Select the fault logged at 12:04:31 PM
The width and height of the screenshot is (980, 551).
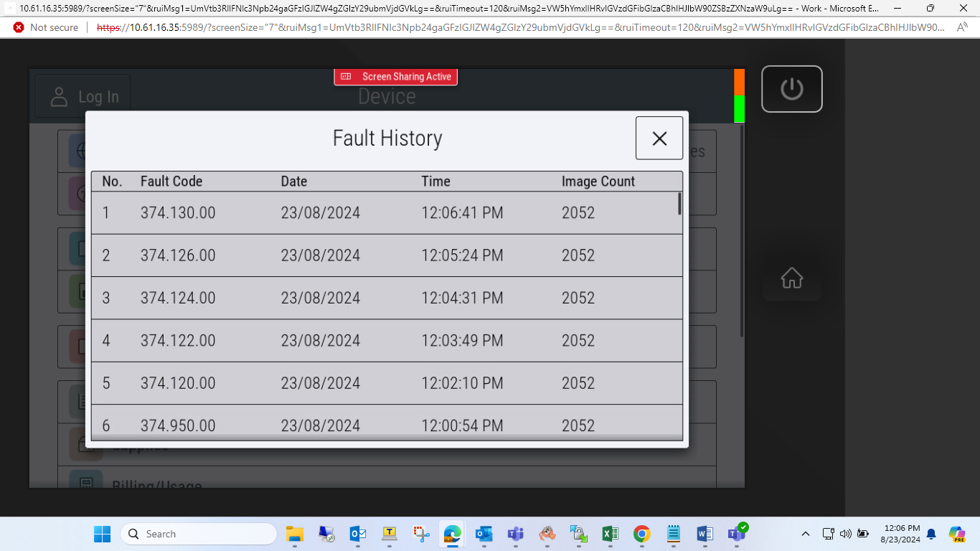(386, 298)
